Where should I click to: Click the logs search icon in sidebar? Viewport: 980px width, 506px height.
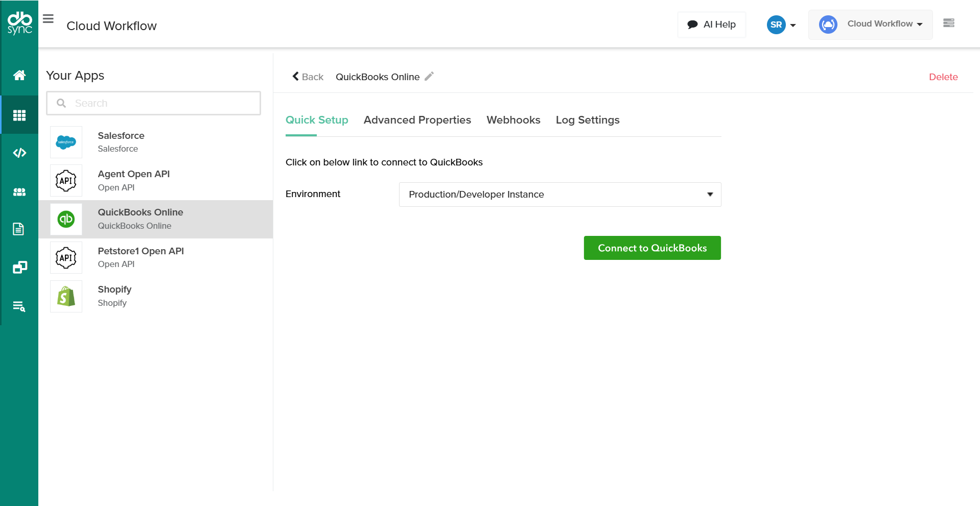(19, 306)
